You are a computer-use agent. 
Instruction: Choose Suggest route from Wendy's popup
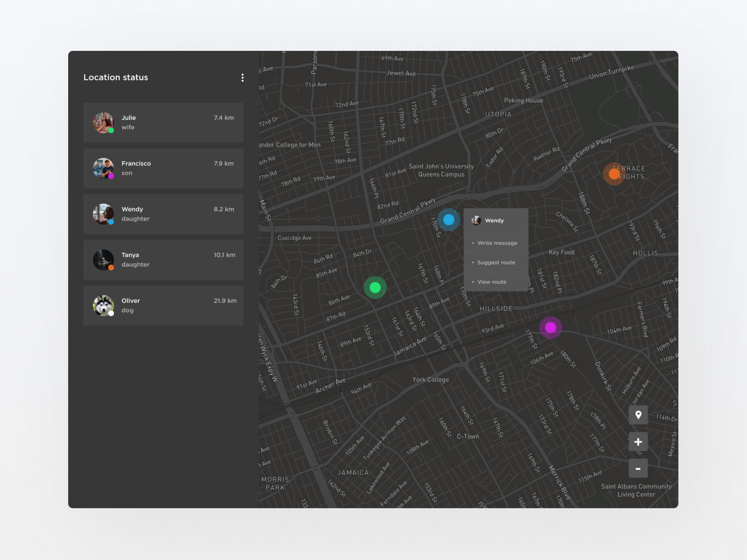[x=496, y=262]
